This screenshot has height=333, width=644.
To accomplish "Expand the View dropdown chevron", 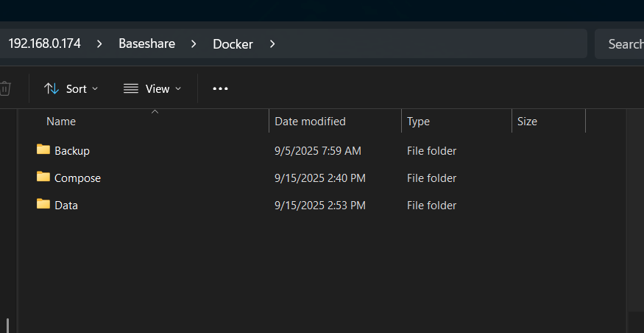I will coord(177,89).
